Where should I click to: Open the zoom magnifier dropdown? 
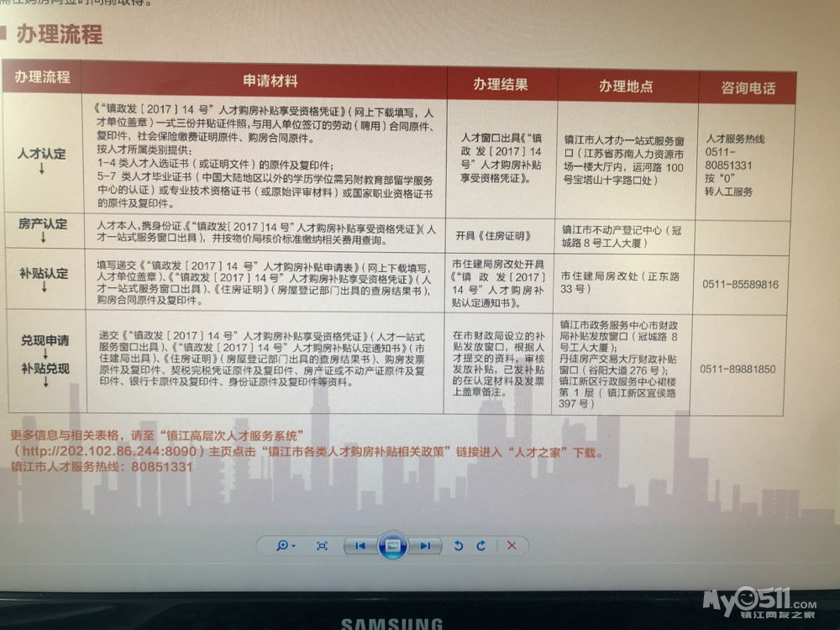point(286,545)
